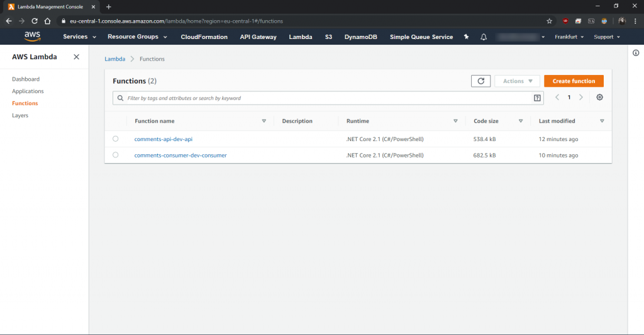
Task: Click the 538.4 kB code size cell
Action: pyautogui.click(x=484, y=139)
